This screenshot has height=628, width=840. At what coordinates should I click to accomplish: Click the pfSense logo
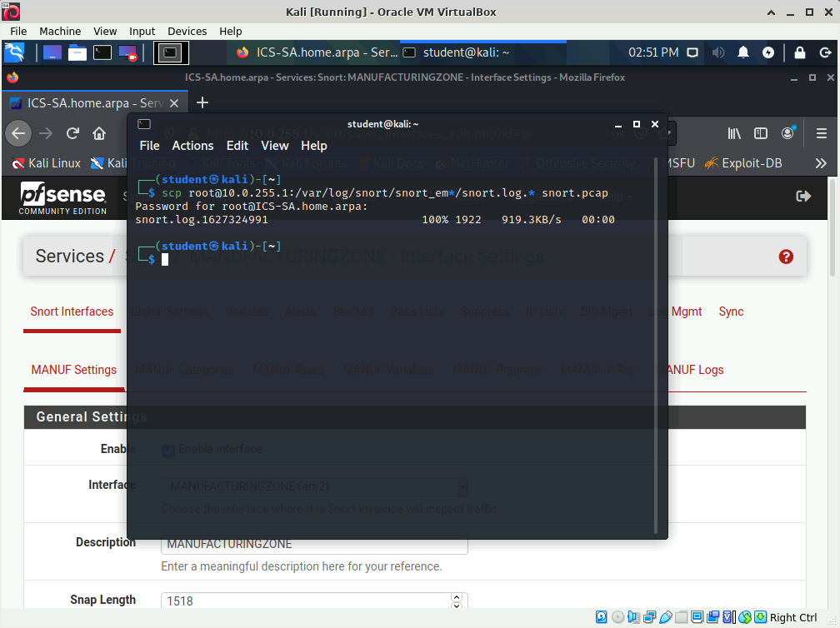[62, 197]
